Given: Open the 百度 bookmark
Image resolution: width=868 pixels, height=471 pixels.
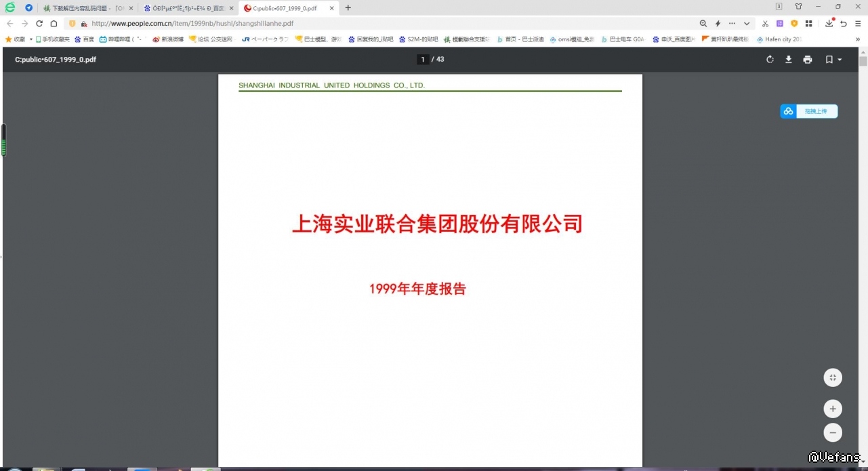Looking at the screenshot, I should coord(85,39).
